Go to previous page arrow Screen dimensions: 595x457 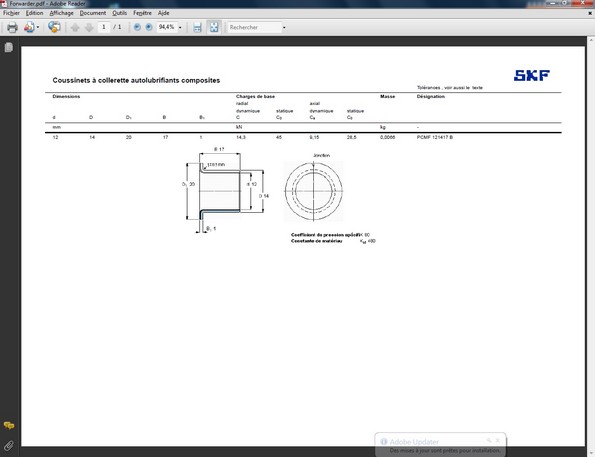tap(75, 27)
